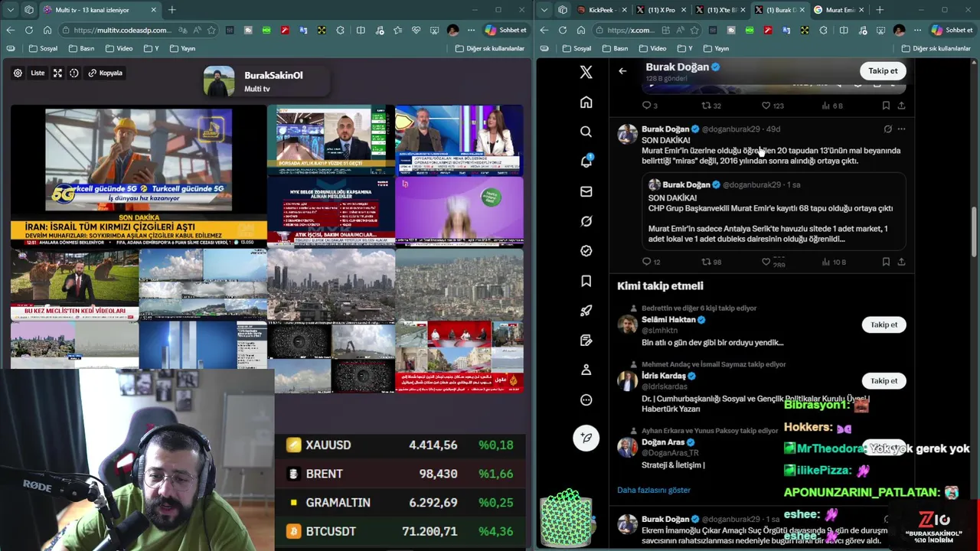Open X bookmarks in the sidebar
This screenshot has width=980, height=551.
(x=586, y=281)
